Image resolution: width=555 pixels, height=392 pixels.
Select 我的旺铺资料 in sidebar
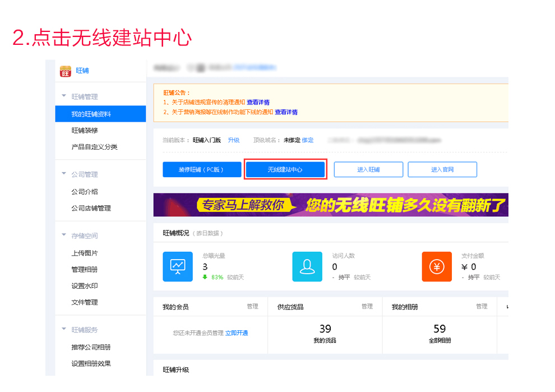tap(100, 114)
